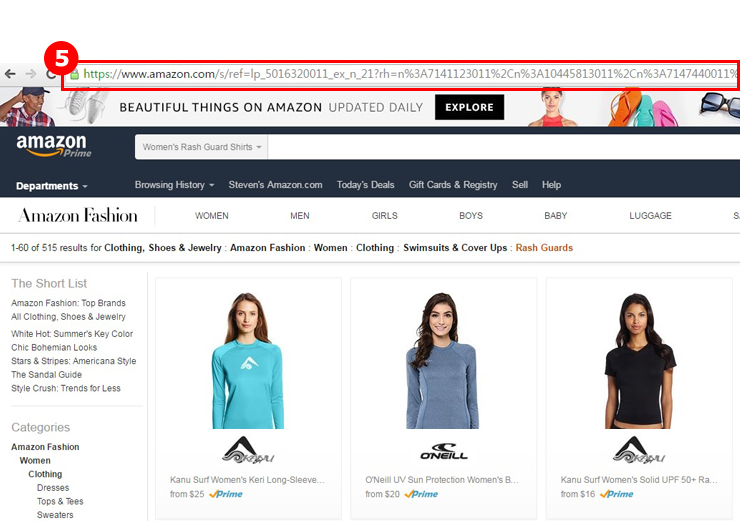
Task: Click the 'from $25' price
Action: click(187, 494)
